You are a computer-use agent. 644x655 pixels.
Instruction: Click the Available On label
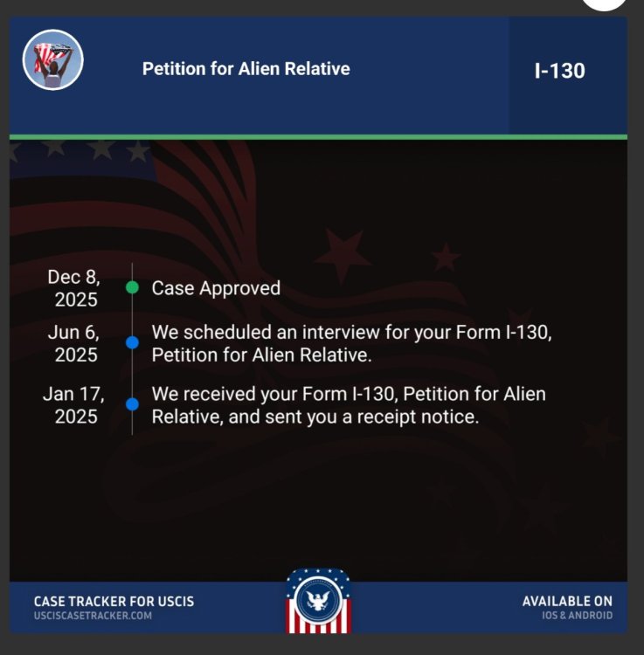coord(567,601)
